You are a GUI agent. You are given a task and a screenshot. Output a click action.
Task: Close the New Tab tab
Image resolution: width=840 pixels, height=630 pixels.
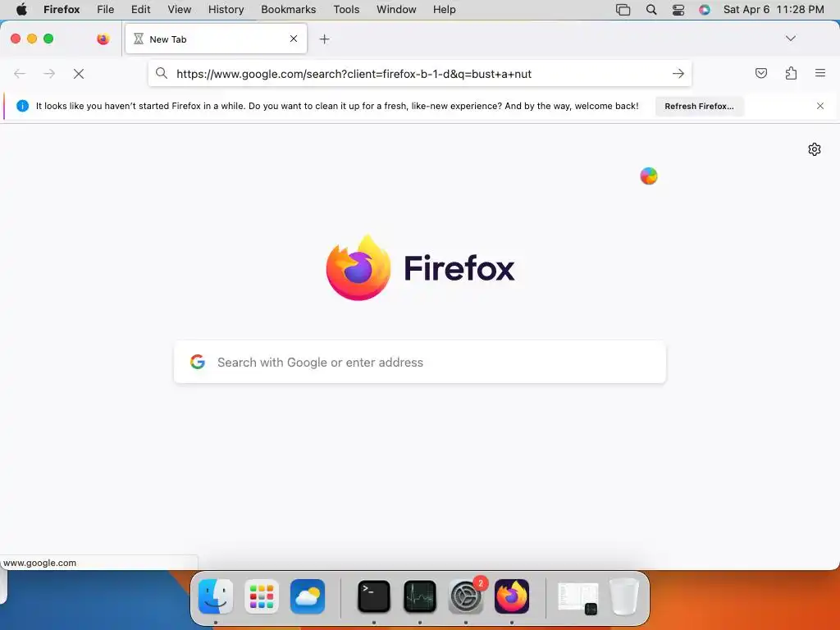[294, 39]
